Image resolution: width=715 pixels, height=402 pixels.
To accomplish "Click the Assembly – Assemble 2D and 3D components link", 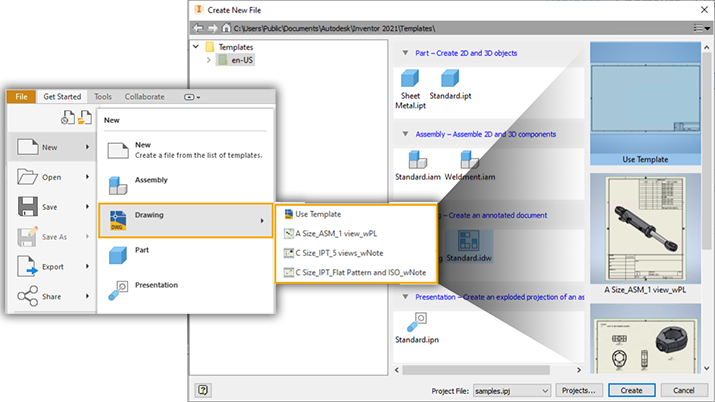I will pyautogui.click(x=486, y=134).
